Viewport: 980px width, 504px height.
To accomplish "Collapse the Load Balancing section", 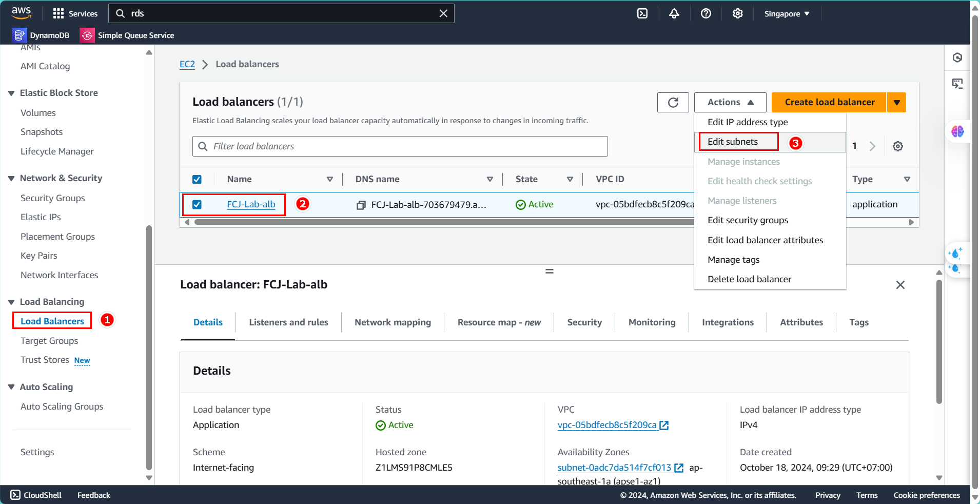I will [11, 302].
